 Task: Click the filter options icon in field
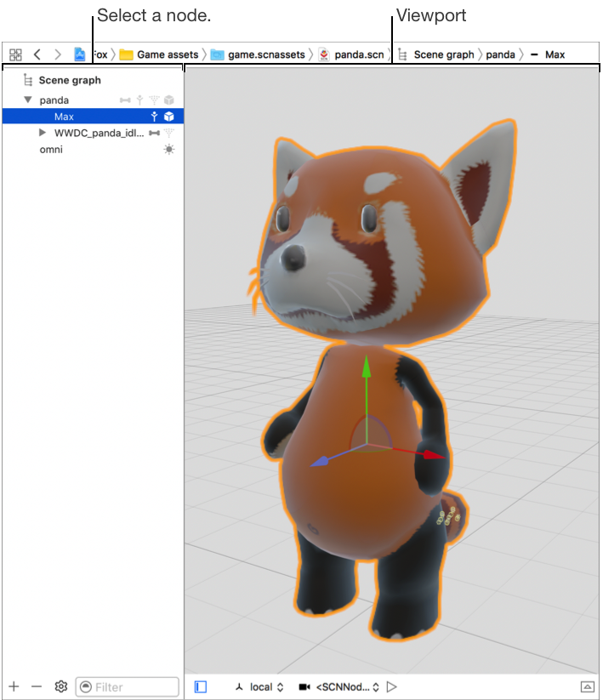click(86, 686)
